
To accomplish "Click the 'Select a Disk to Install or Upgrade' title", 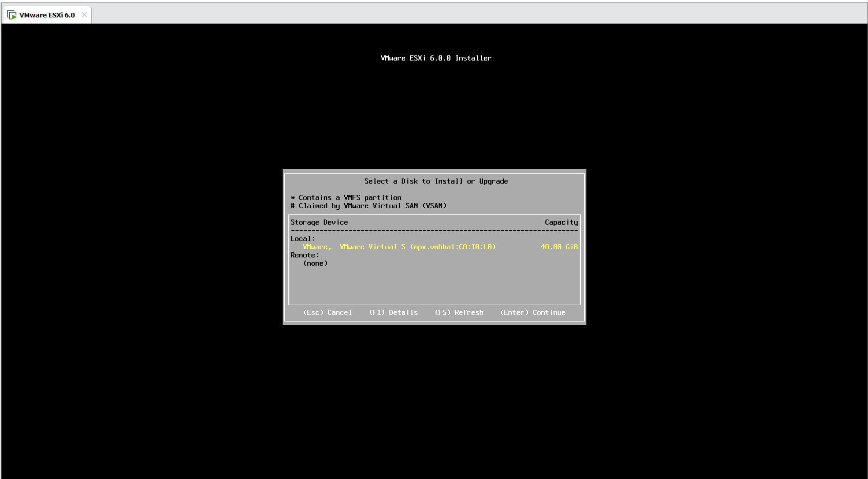I will 436,181.
